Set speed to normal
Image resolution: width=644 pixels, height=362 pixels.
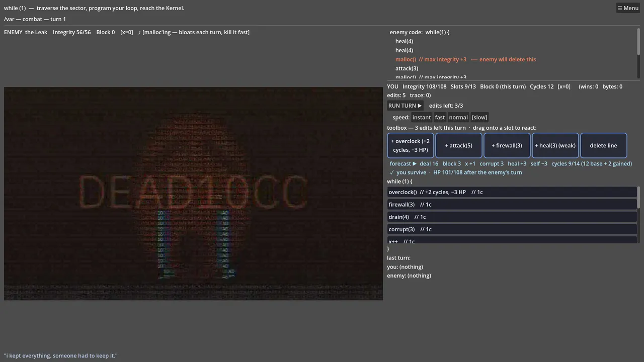pos(458,117)
